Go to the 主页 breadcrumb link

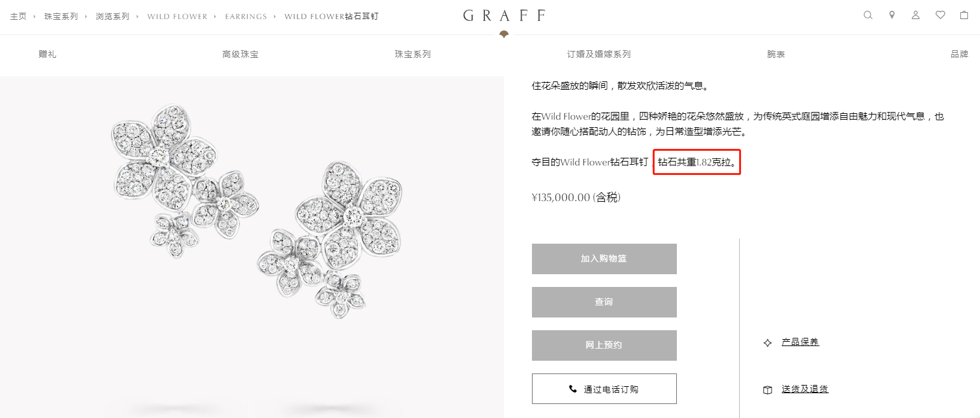pyautogui.click(x=18, y=17)
